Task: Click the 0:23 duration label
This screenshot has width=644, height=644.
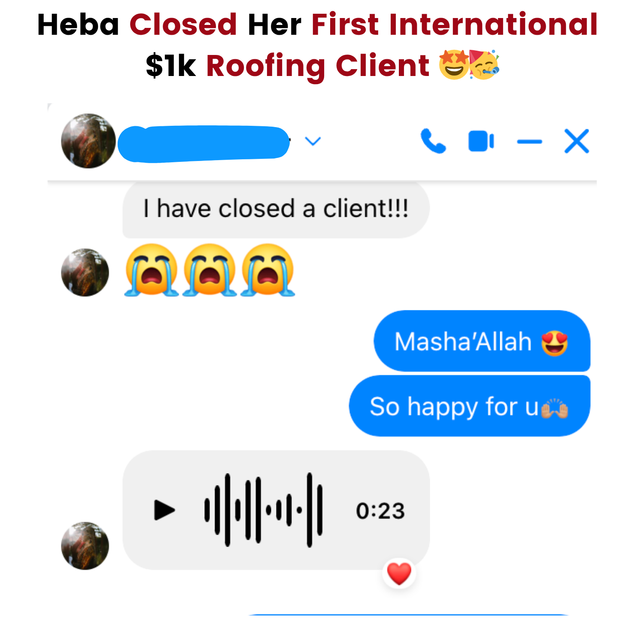Action: click(x=380, y=511)
